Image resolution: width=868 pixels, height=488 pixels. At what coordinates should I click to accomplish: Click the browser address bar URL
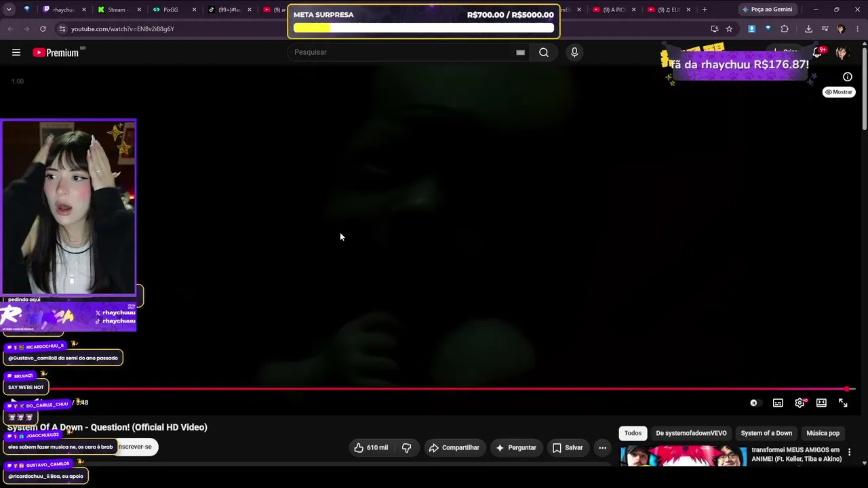(123, 29)
